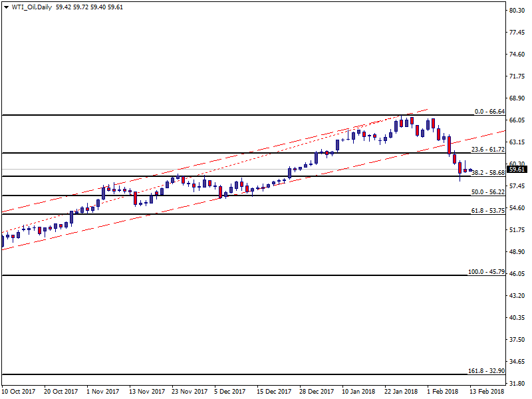Click the 1 Nov 2017 date label

(x=103, y=392)
